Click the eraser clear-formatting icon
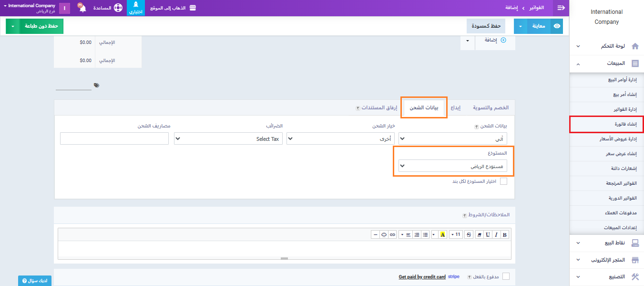The height and width of the screenshot is (286, 644). (x=480, y=234)
